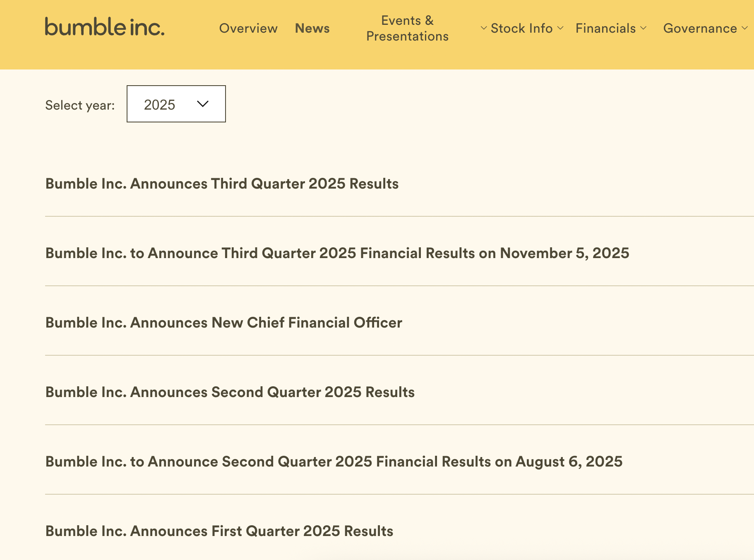Screen dimensions: 754x560
Task: Open the Stock Info dropdown
Action: point(521,29)
